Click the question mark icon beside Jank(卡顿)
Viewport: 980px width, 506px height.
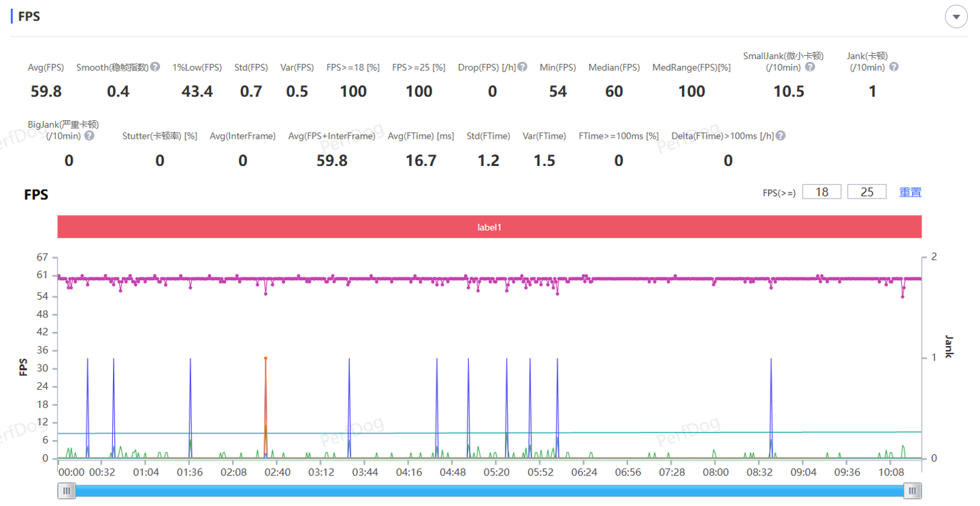[x=894, y=67]
